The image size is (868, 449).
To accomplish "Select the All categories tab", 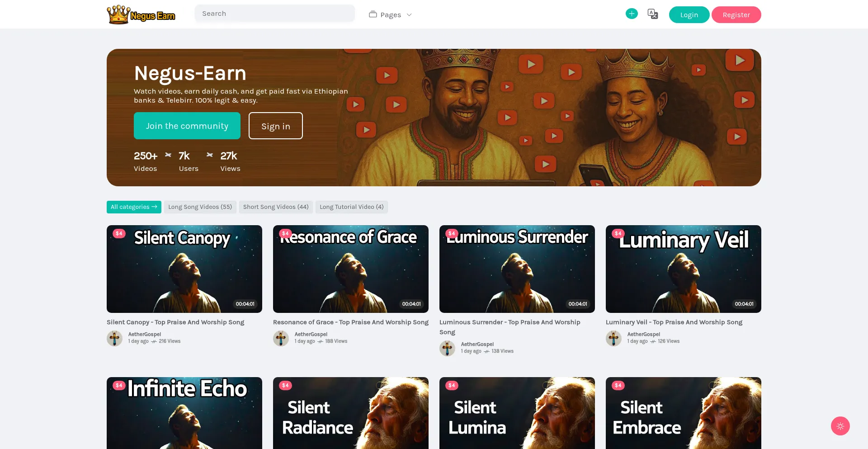I will [134, 207].
